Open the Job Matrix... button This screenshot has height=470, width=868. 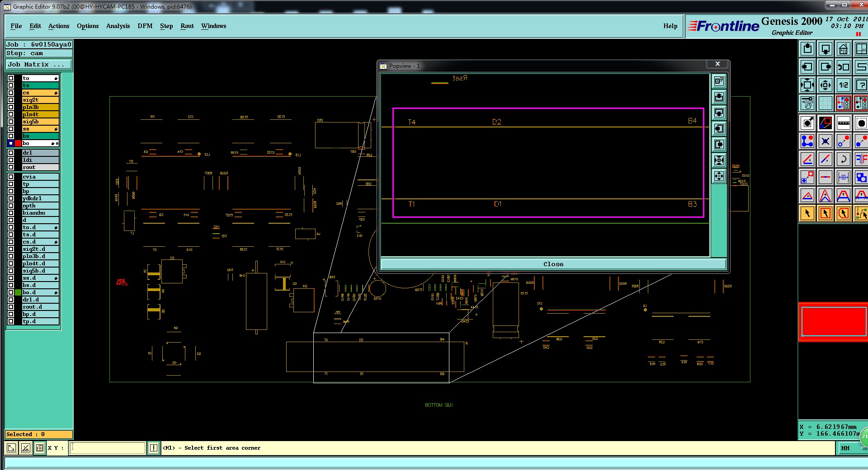pyautogui.click(x=39, y=65)
